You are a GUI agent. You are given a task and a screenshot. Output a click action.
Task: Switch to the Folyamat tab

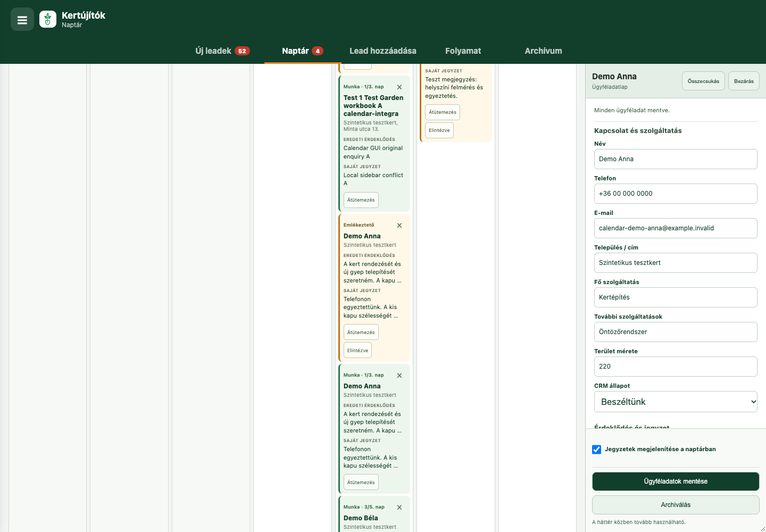pos(463,51)
